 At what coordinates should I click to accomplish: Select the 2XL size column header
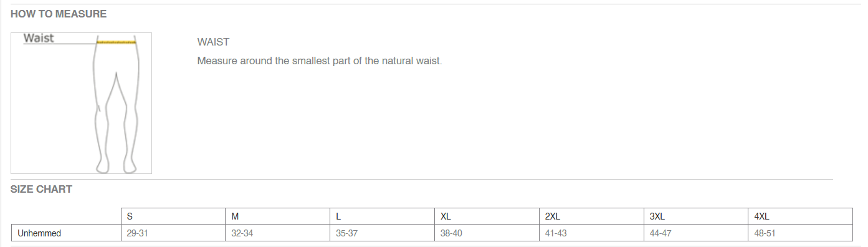click(591, 216)
